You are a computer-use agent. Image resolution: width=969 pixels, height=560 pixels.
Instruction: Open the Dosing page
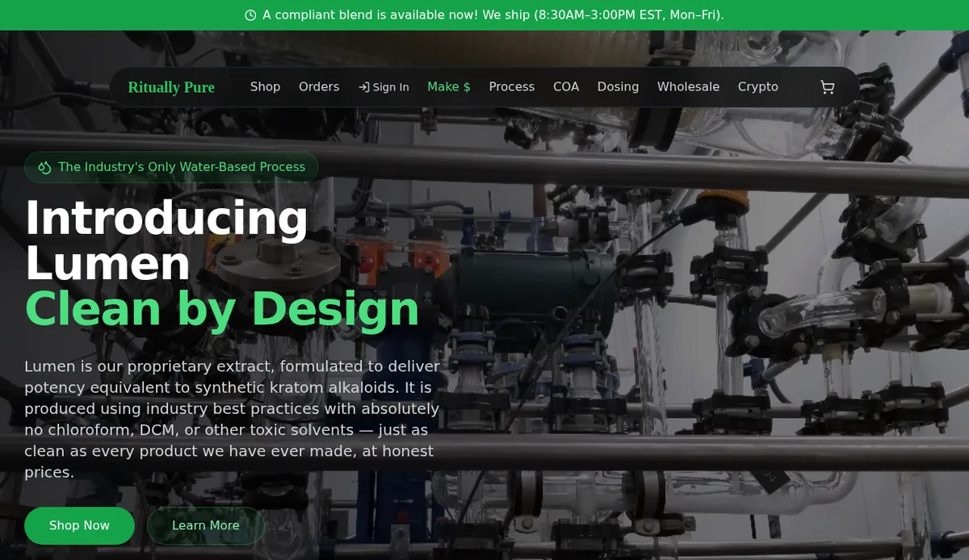618,86
